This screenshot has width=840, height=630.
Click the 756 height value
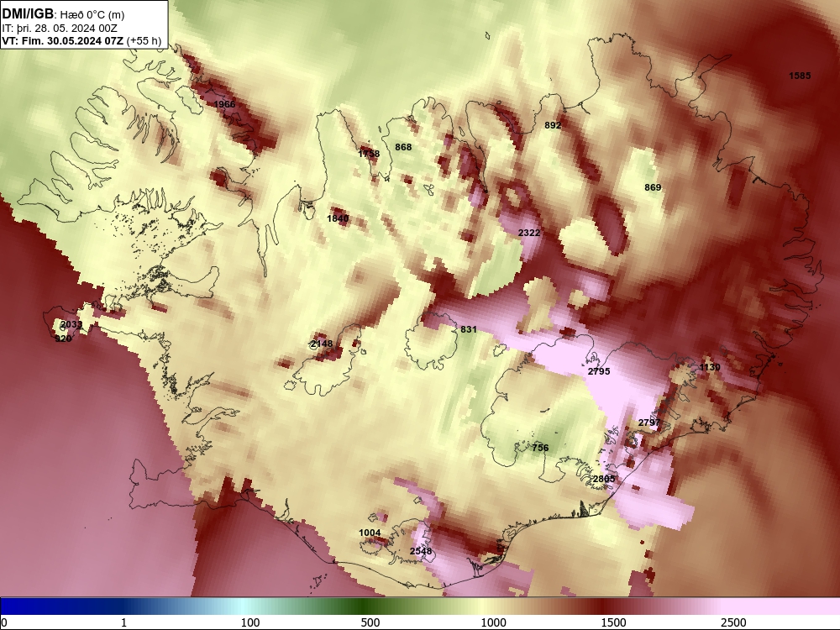coord(540,448)
